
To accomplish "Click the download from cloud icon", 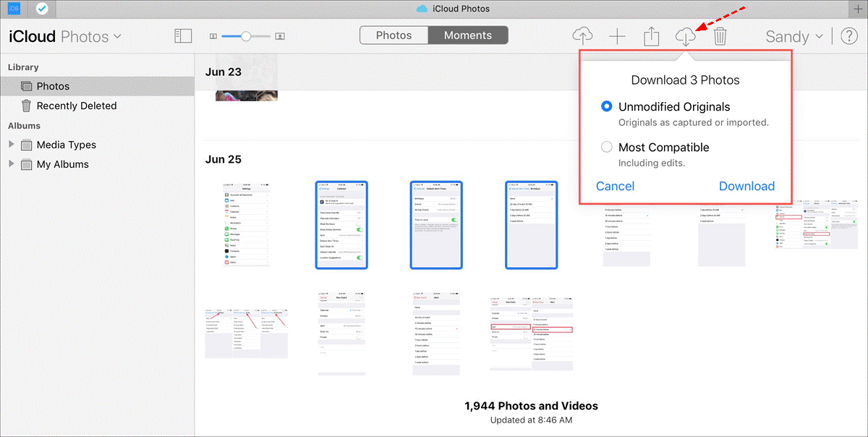I will pos(686,36).
